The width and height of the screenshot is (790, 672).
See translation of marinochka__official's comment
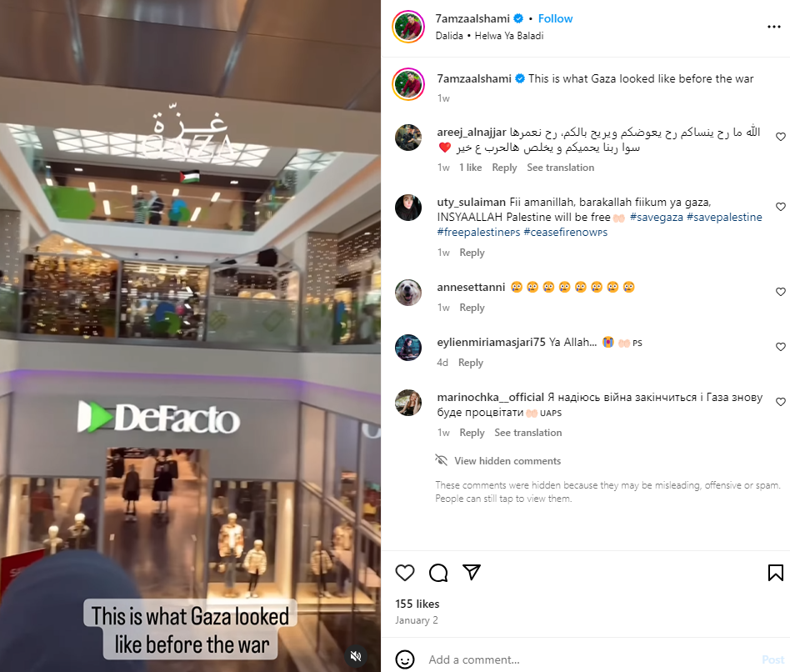pos(528,433)
